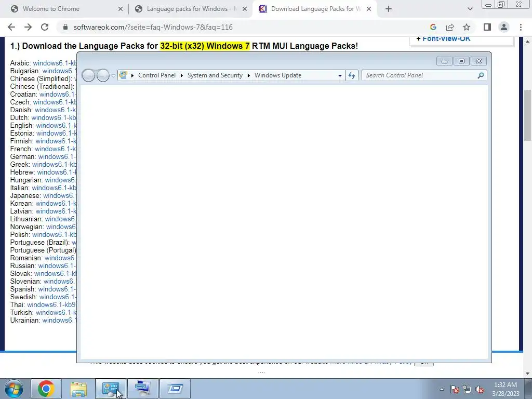Screen dimensions: 532x399
Task: Click Control Panel forward button
Action: (x=103, y=75)
